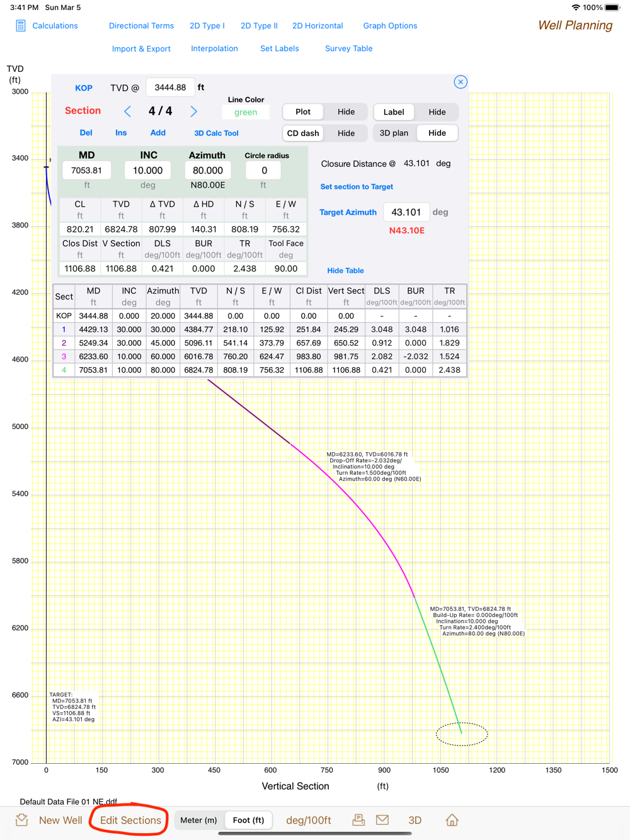Tap the home icon
Screen dimensions: 630x840
452,820
